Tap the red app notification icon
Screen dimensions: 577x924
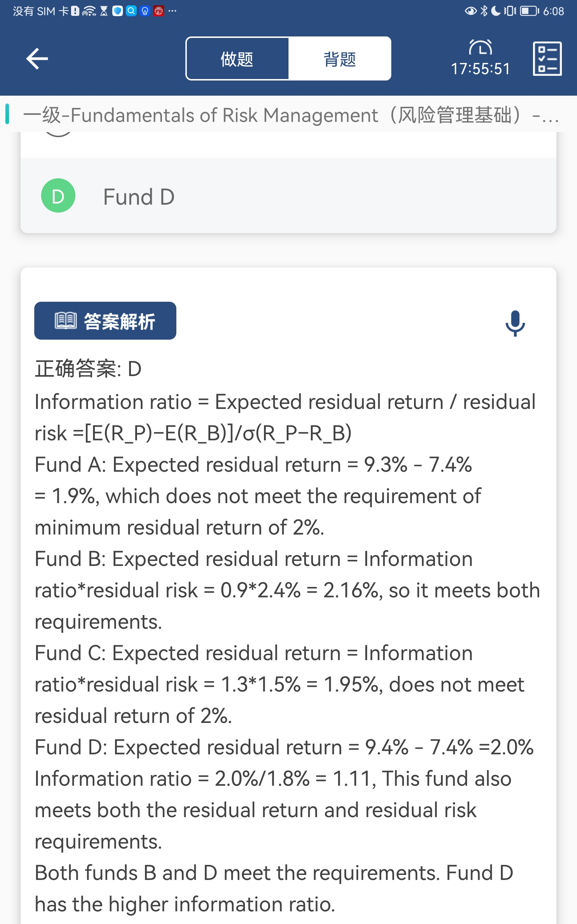point(159,11)
